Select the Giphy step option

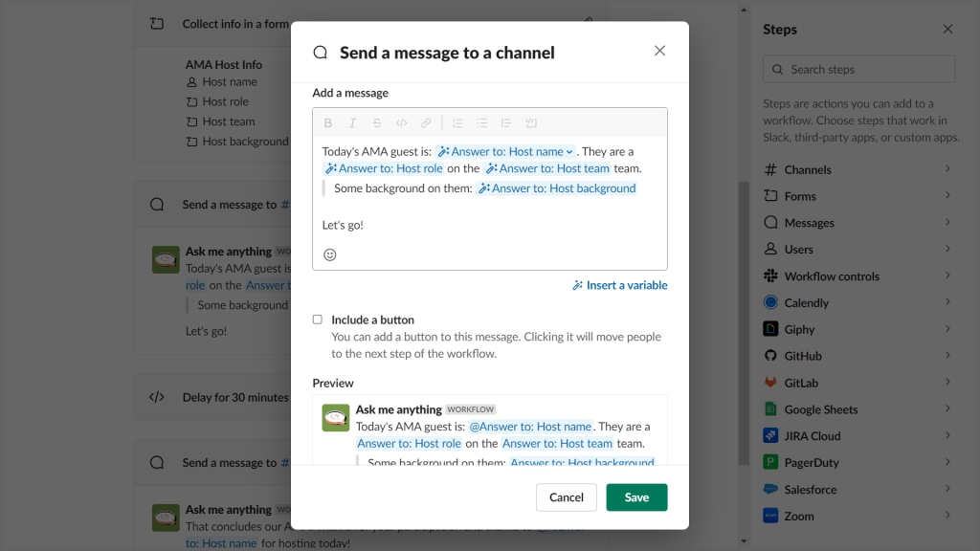tap(858, 328)
